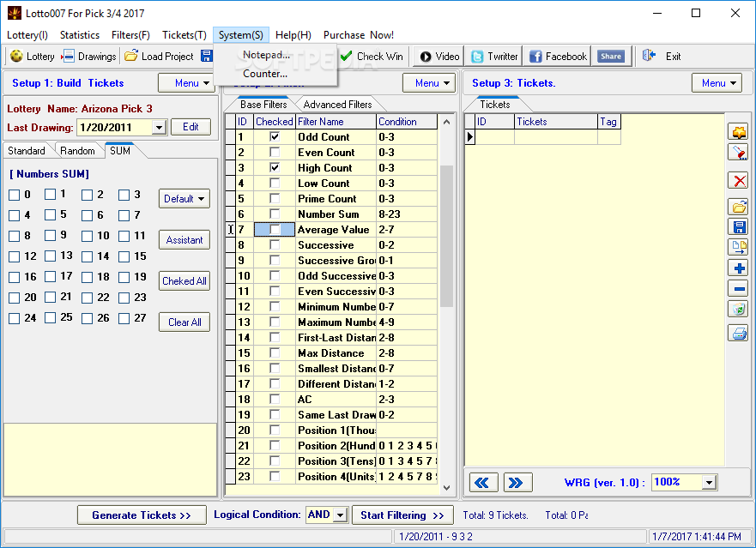Click the Check Win green checkmark
Image resolution: width=756 pixels, height=548 pixels.
(x=346, y=56)
